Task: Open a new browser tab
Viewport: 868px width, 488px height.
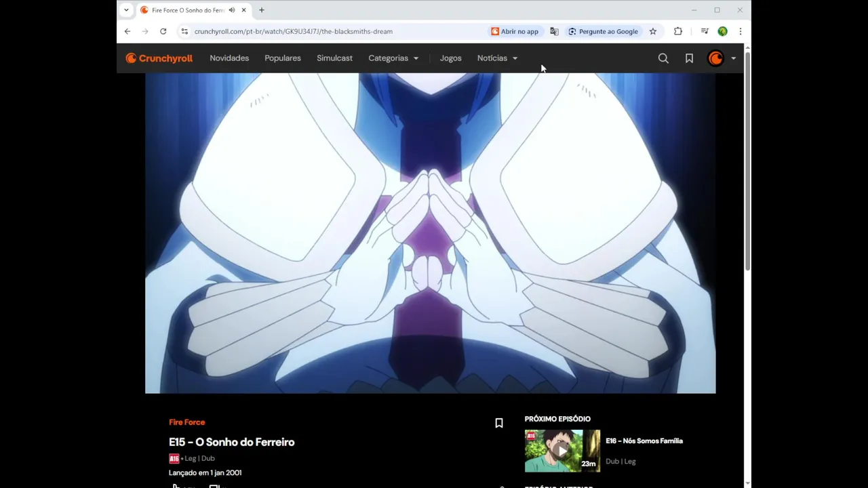Action: [262, 10]
